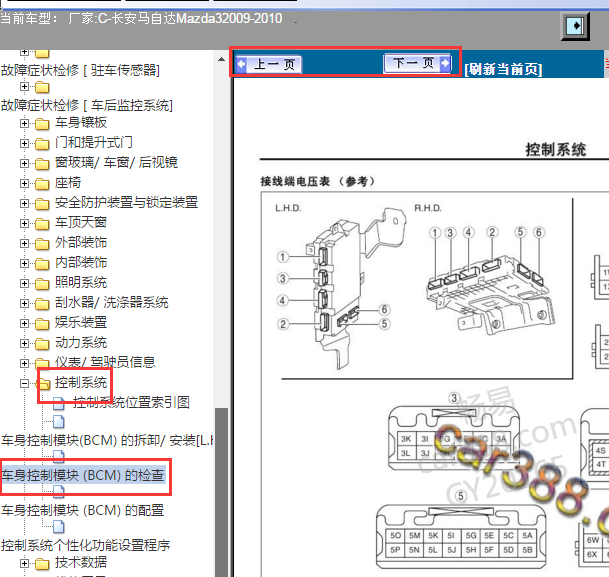Select the 座椅 tree label
The height and width of the screenshot is (577, 609).
tap(68, 182)
